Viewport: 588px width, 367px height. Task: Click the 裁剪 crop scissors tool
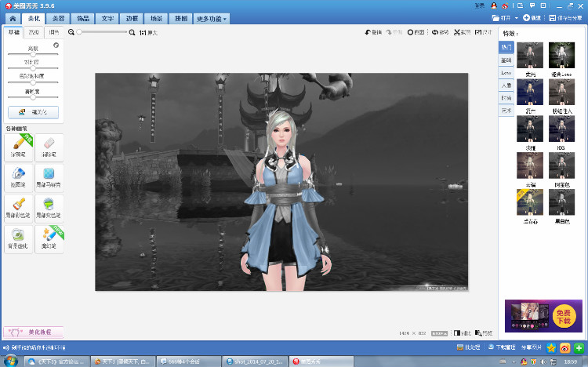[462, 32]
